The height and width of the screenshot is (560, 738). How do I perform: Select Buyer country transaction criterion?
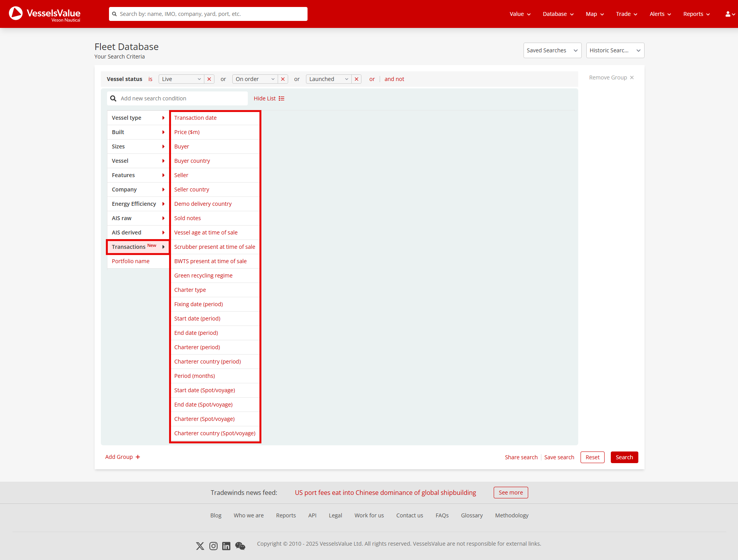192,161
